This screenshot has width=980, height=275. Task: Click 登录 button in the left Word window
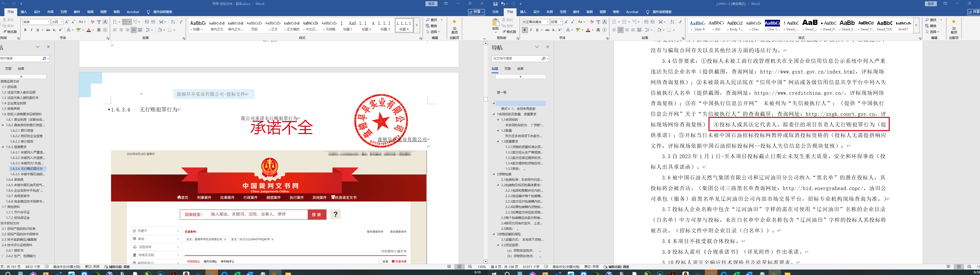(431, 4)
